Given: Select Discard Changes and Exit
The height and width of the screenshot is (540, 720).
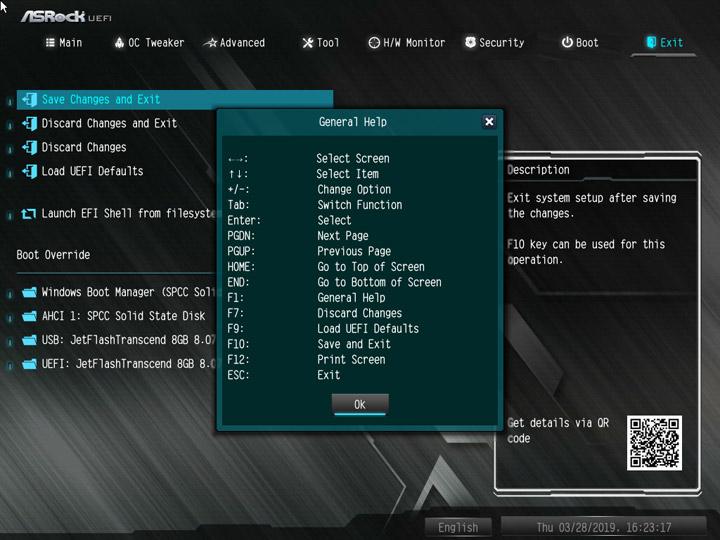Looking at the screenshot, I should pos(109,123).
